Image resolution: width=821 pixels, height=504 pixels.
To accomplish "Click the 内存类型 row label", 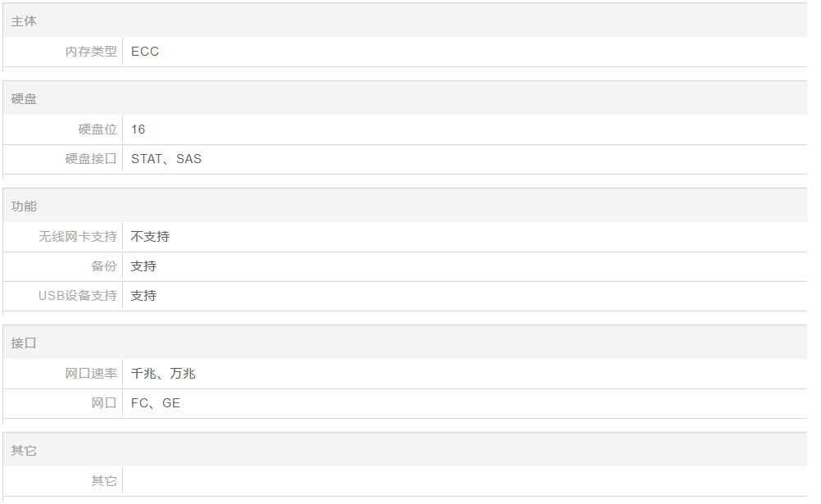I will [91, 52].
